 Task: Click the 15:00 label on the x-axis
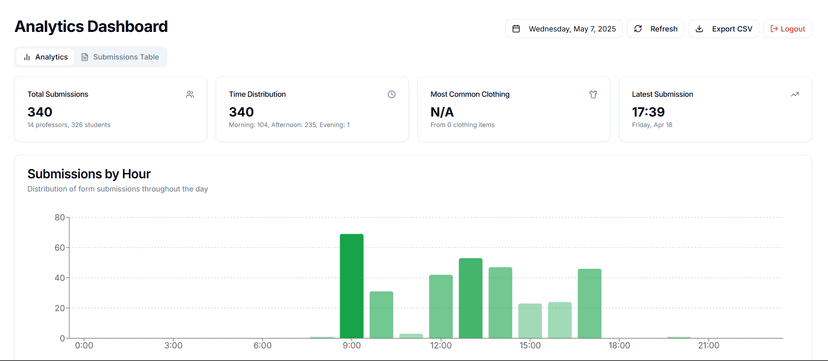coord(530,346)
